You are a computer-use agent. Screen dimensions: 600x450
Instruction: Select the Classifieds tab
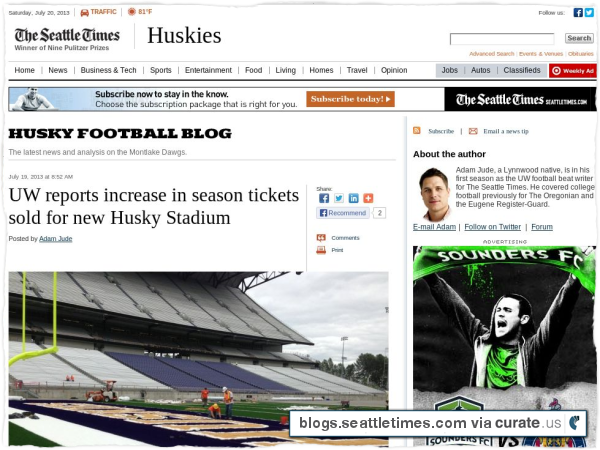(522, 70)
